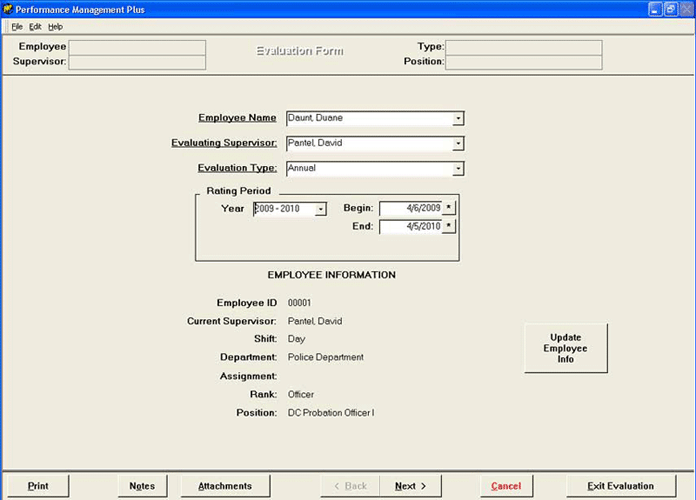Expand the Evaluation Type dropdown

458,169
